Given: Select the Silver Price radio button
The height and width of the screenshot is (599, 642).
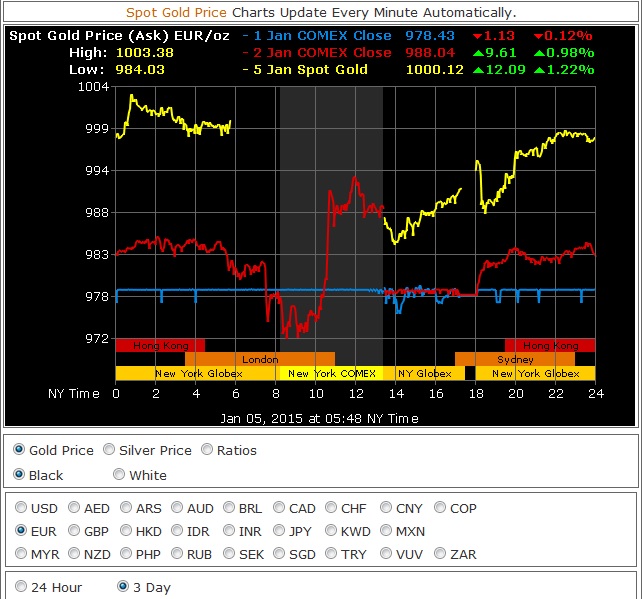Looking at the screenshot, I should coord(109,450).
